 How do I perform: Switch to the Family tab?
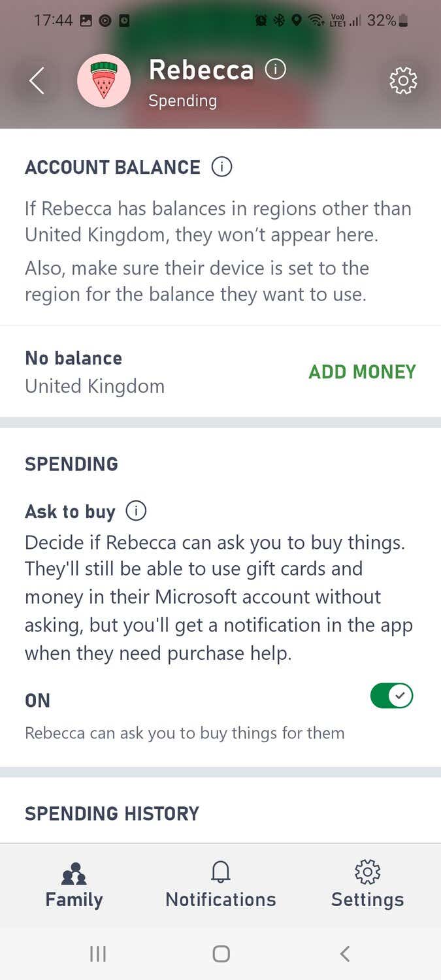pyautogui.click(x=74, y=899)
